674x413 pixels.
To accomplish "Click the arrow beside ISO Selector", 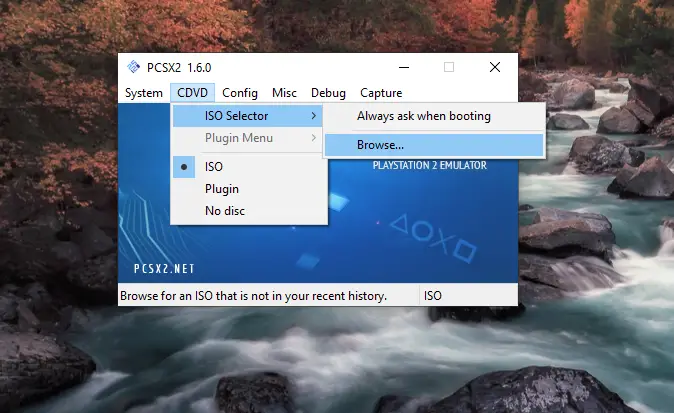I will tap(314, 116).
